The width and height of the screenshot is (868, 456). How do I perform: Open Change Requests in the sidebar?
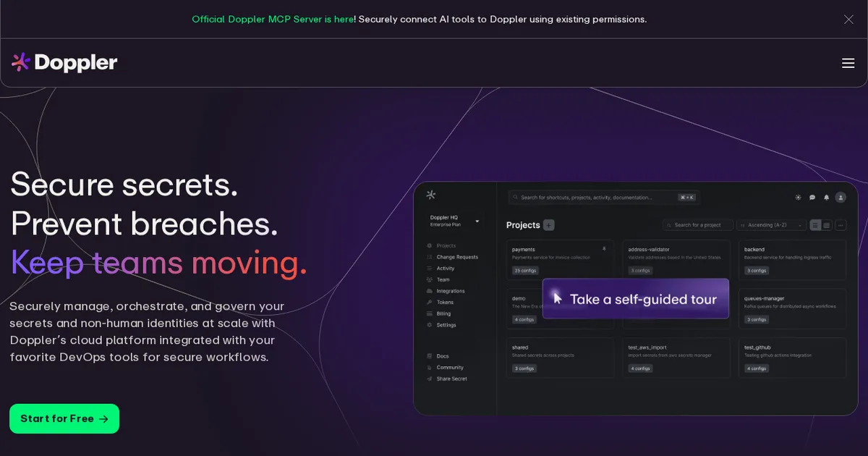[x=456, y=257]
